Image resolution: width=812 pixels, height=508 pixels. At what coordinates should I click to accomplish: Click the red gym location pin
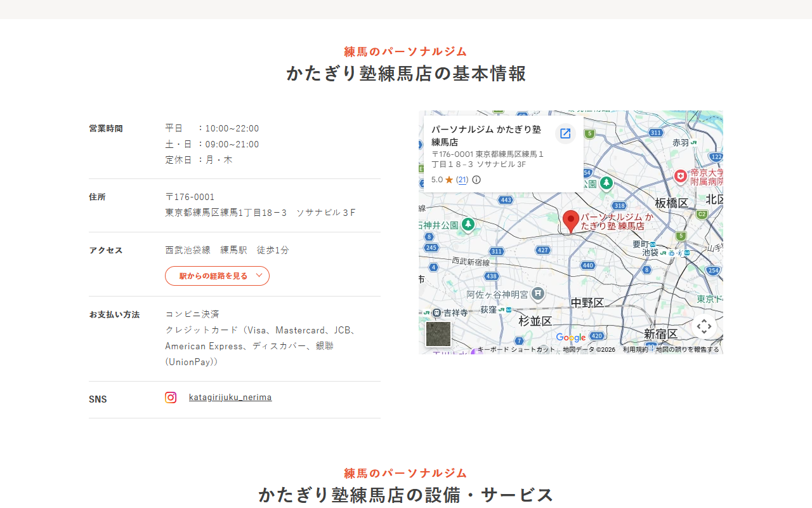click(x=571, y=222)
